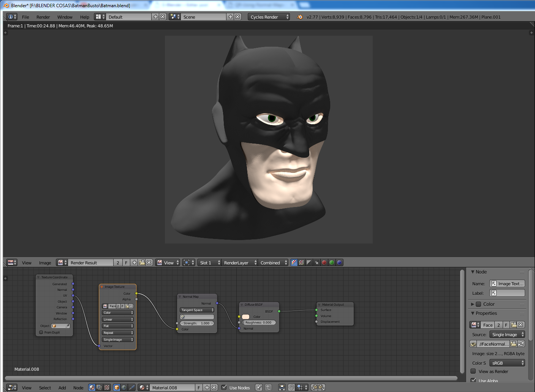This screenshot has width=535, height=392.
Task: Toggle fake user F button for Material.008
Action: click(x=199, y=387)
